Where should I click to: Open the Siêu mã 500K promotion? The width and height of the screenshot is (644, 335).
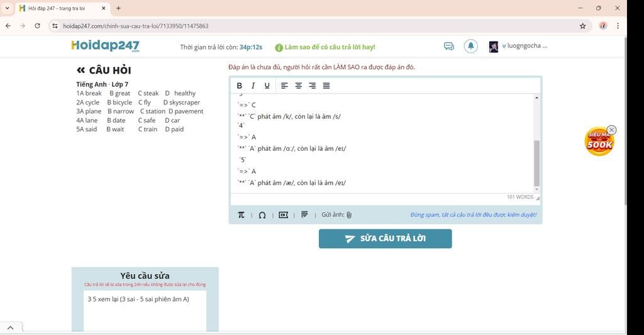599,143
